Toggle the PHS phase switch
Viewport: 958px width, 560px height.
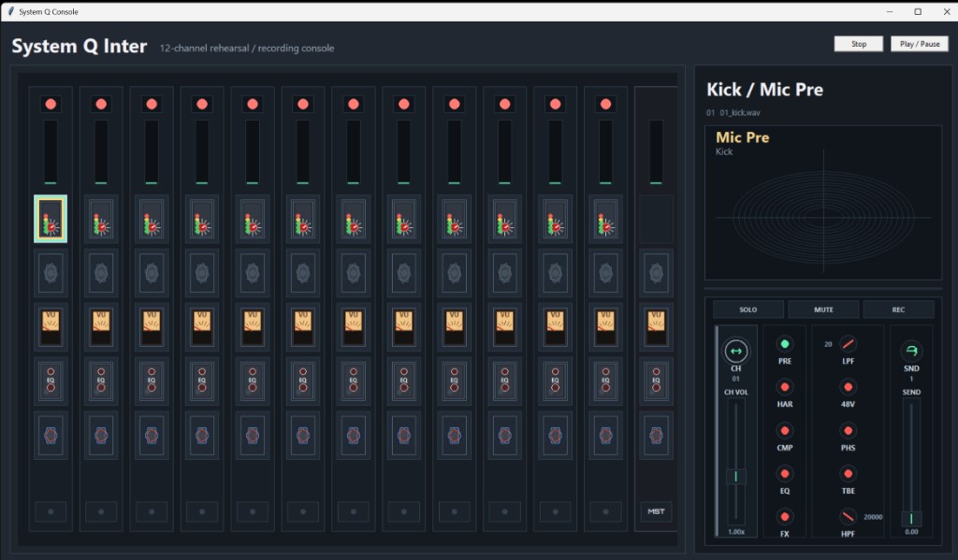tap(848, 431)
